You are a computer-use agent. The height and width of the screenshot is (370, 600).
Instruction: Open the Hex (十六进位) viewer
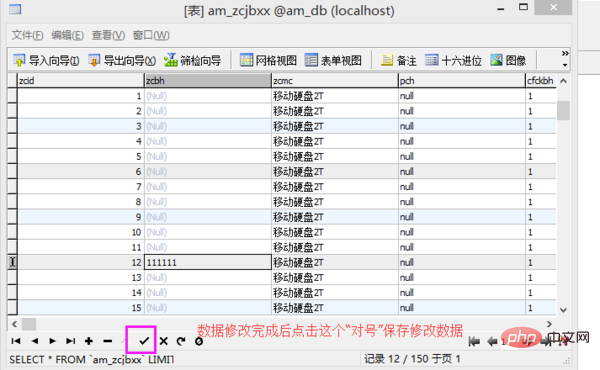pos(453,60)
